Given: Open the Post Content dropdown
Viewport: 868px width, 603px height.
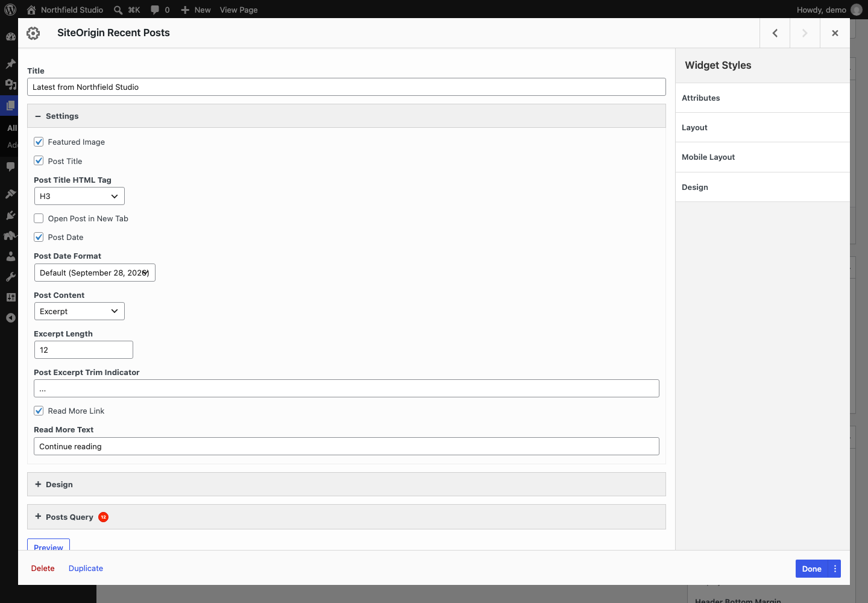Looking at the screenshot, I should click(80, 311).
